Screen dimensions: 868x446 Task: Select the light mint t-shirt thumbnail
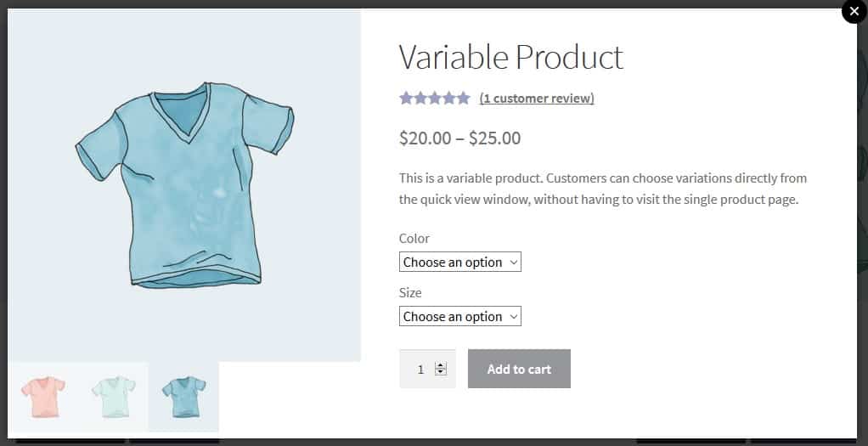pos(114,397)
